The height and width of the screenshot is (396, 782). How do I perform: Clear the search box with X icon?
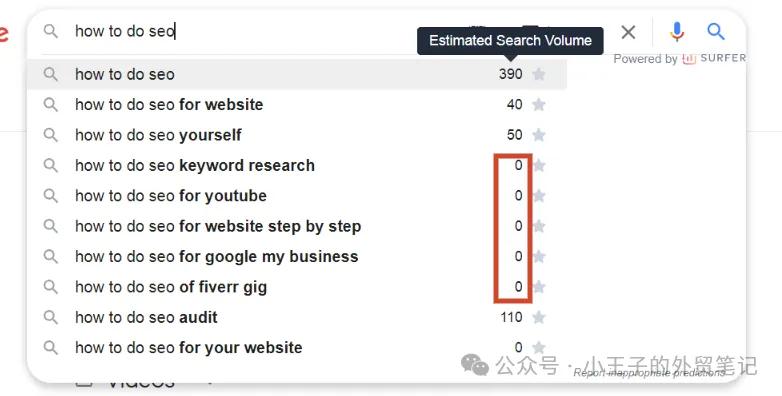pos(628,32)
